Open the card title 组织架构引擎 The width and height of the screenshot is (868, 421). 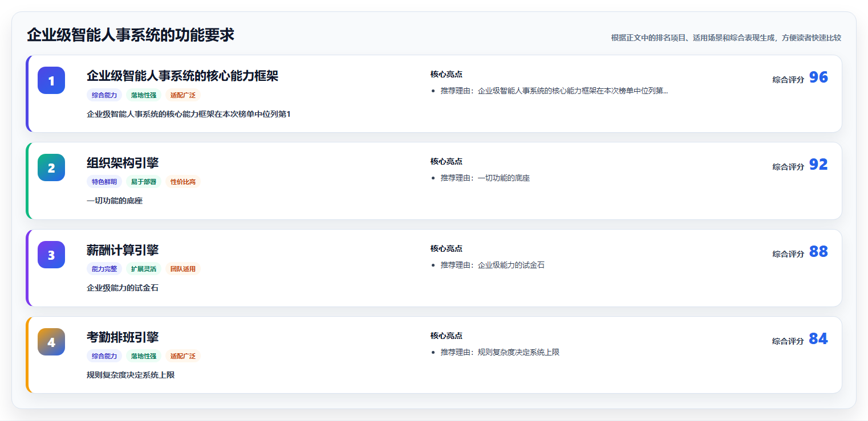123,163
